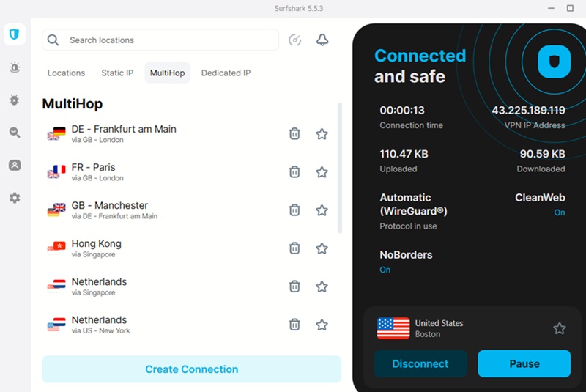Click the VPN IP address 43.225.189.119
Screen dimensions: 586x392
(528, 110)
